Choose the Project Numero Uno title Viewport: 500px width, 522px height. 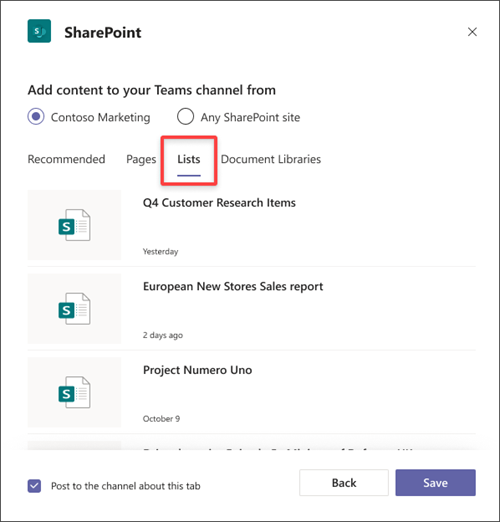(x=197, y=370)
